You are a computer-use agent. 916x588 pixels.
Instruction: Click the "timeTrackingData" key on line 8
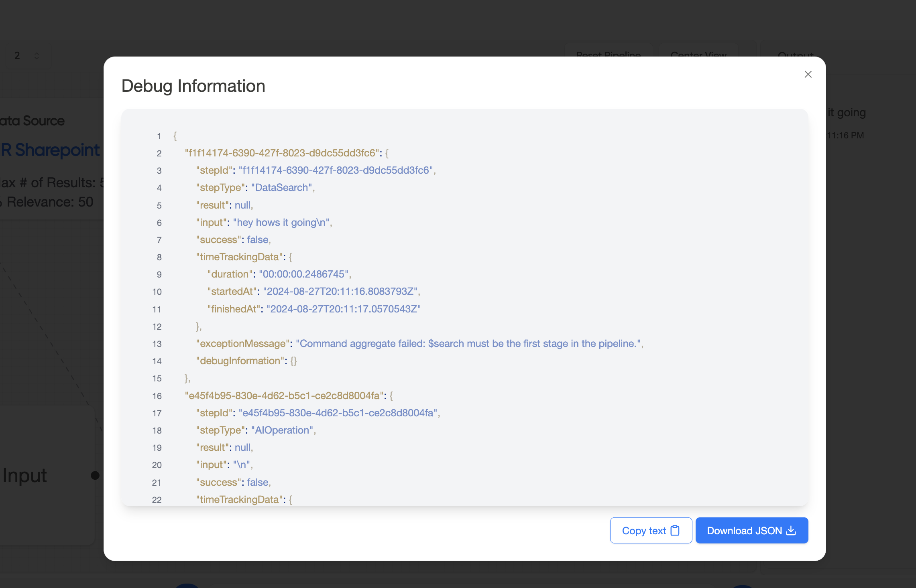[x=239, y=257]
